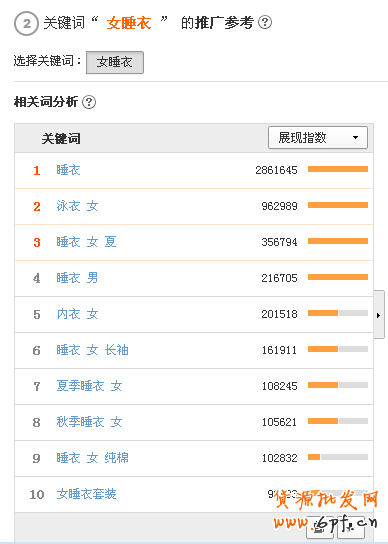Screen dimensions: 388x544
Task: Open keyword link 睡衣 女 夏
Action: [86, 242]
